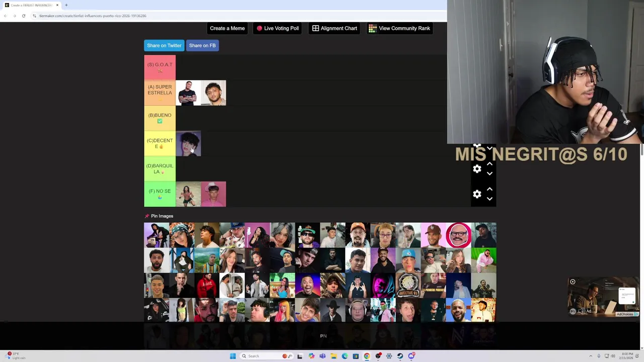Close the TIERLIST INFLUENCERS browser tab

57,5
